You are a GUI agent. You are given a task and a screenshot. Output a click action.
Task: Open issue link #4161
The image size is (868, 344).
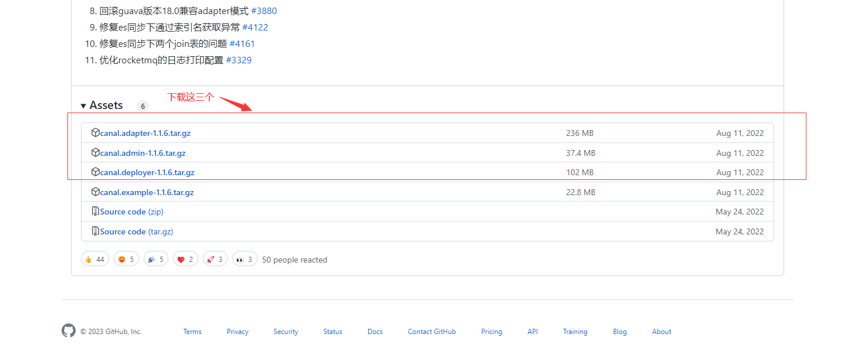point(242,44)
